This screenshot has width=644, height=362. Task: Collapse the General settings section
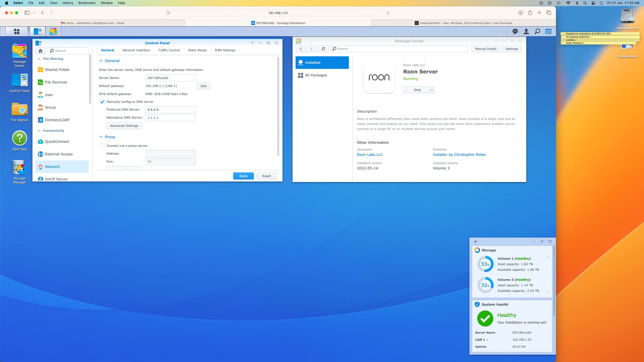tap(101, 61)
